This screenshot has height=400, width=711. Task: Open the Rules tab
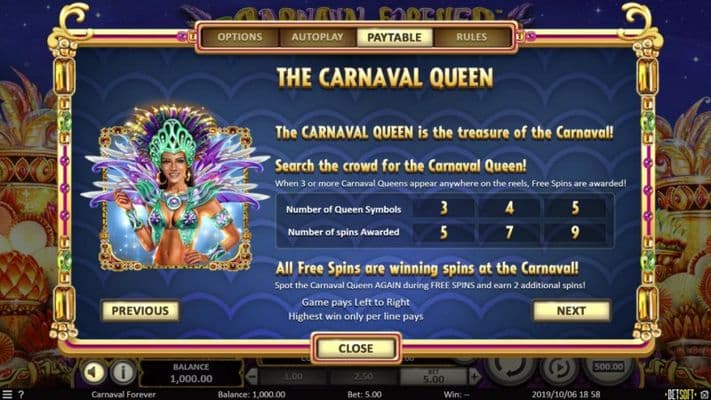472,37
